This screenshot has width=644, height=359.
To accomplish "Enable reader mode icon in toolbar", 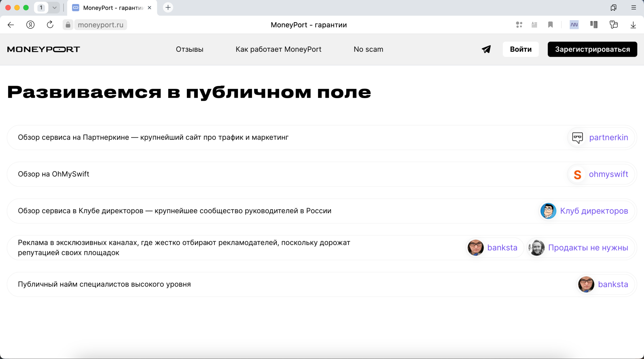I will coord(534,25).
